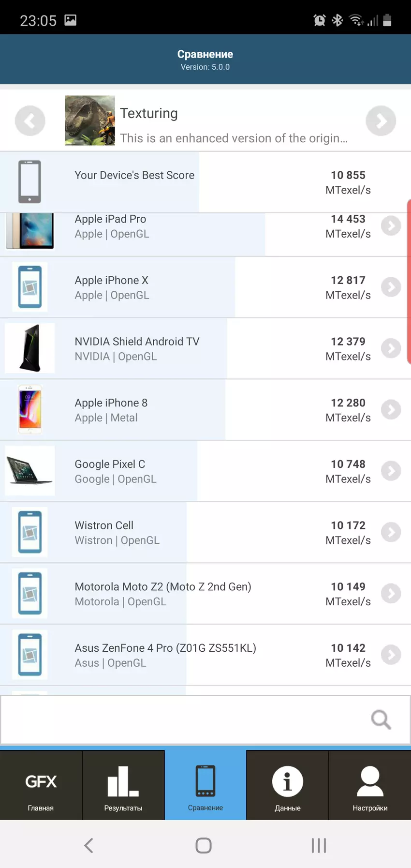Image resolution: width=411 pixels, height=868 pixels.
Task: Expand Apple iPad Pro details chevron
Action: click(x=391, y=226)
